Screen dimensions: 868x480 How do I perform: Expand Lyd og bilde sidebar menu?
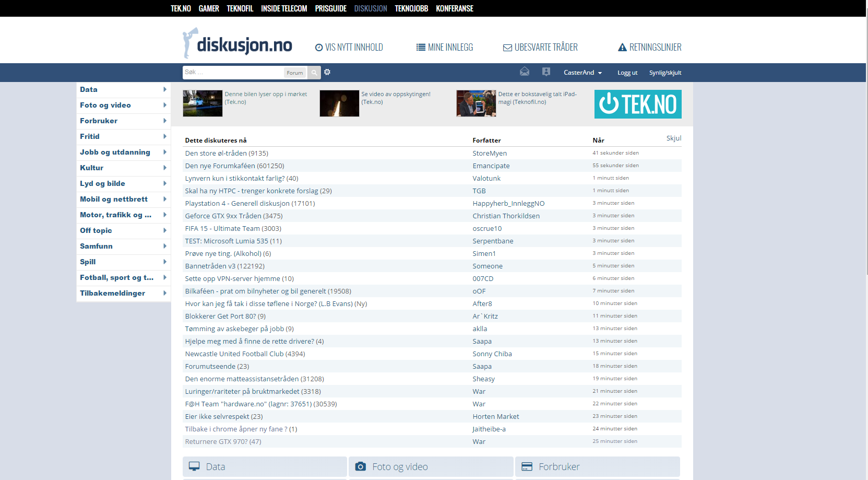point(164,183)
